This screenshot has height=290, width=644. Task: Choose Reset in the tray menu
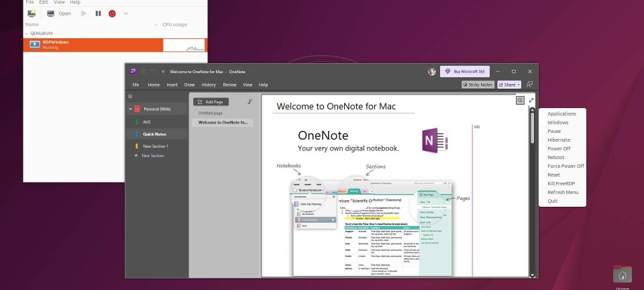(x=553, y=175)
